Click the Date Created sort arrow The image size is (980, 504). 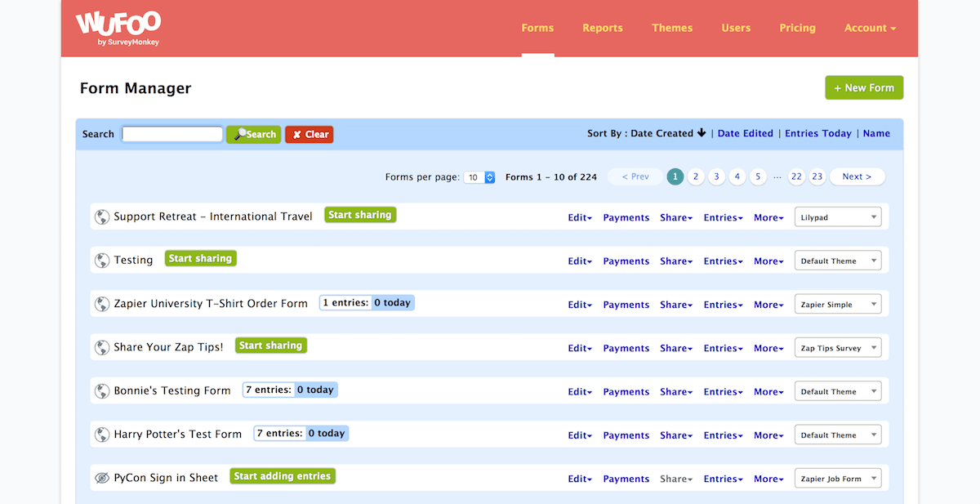tap(701, 133)
